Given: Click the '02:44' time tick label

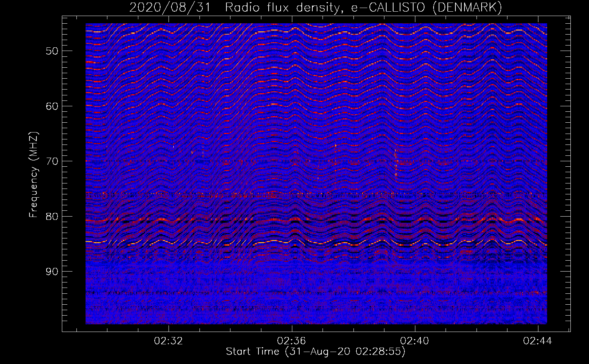Looking at the screenshot, I should pyautogui.click(x=538, y=341).
